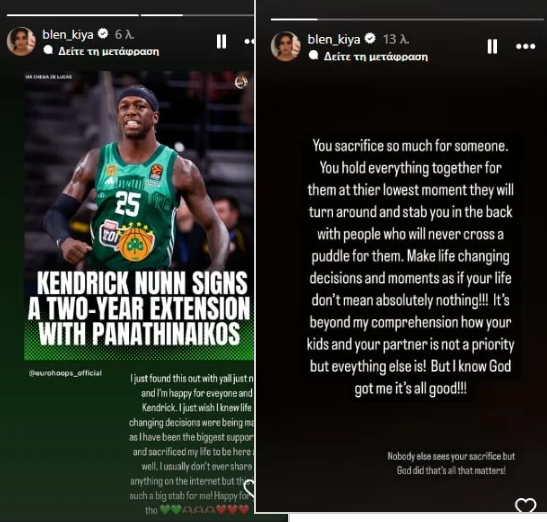Like the right story with heart icon
Screen dimensions: 547x522
(525, 505)
